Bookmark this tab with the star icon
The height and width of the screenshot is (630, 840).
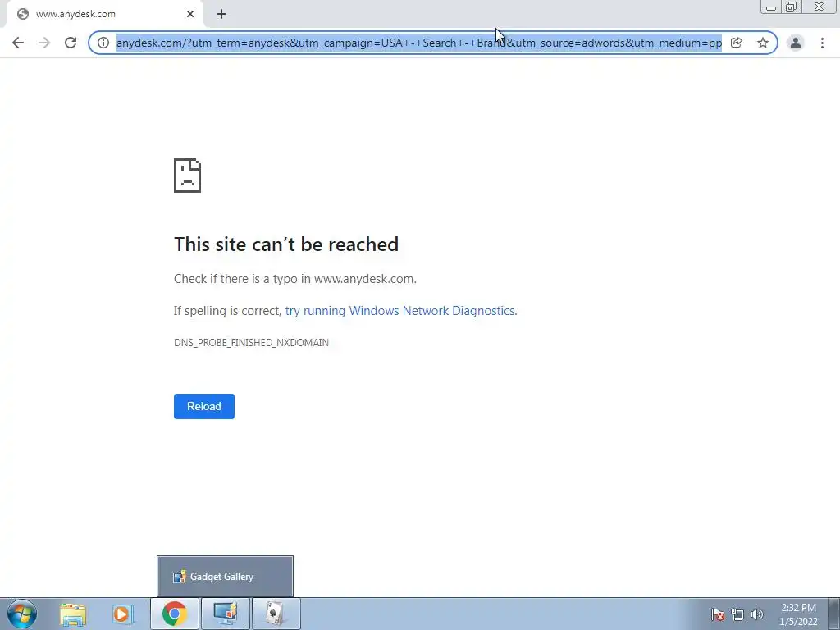[763, 43]
